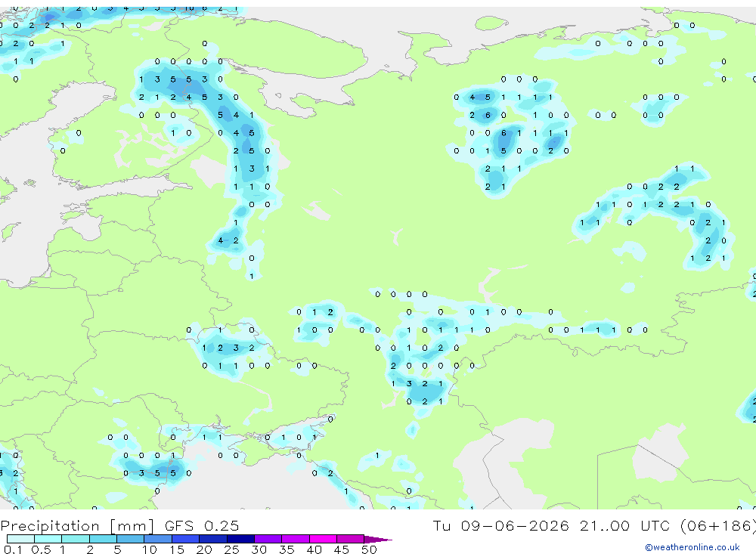Click the purple 35–40 legend swatch

click(296, 539)
